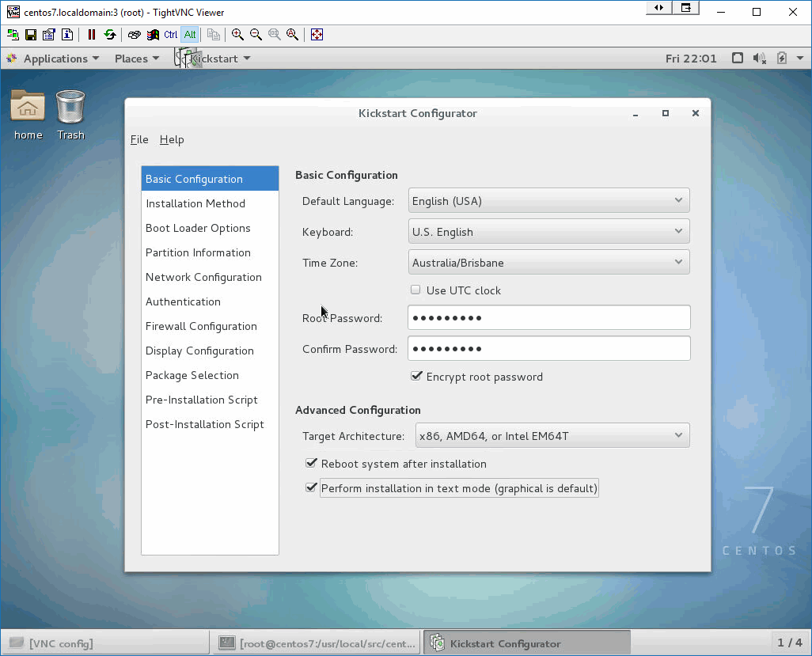Open the Connection options icon
Image resolution: width=812 pixels, height=656 pixels.
coord(49,35)
